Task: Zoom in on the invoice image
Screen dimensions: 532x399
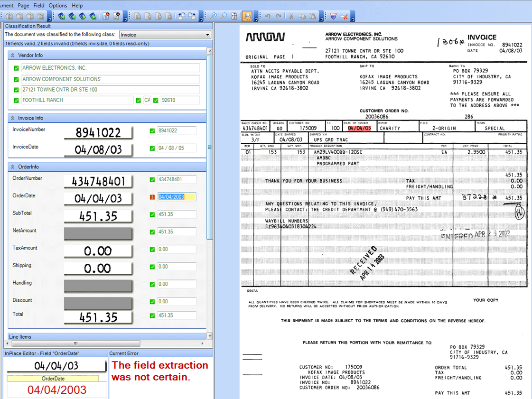Action: 213,16
